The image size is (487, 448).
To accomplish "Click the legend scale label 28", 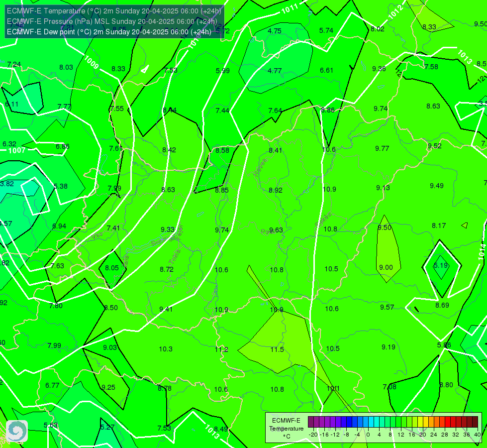I will 444,435.
